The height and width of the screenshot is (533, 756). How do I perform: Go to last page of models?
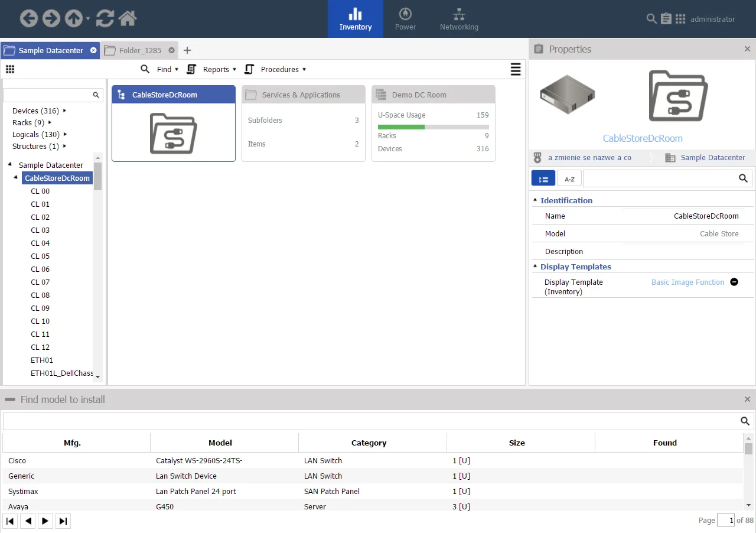(63, 521)
